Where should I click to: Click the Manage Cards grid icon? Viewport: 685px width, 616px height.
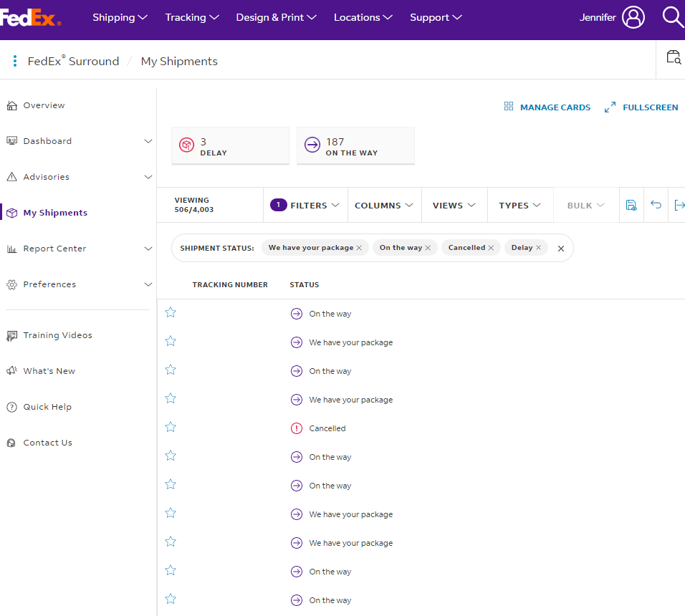pyautogui.click(x=509, y=106)
